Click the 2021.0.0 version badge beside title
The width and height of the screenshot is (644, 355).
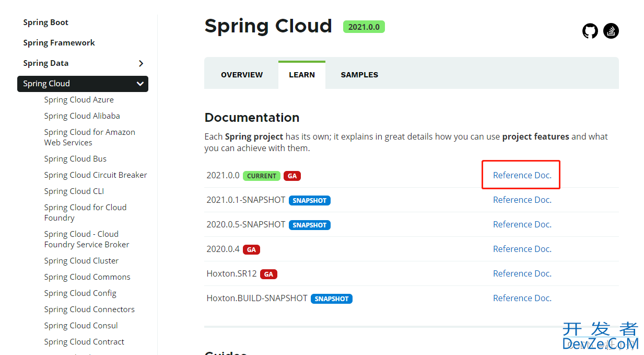tap(364, 27)
